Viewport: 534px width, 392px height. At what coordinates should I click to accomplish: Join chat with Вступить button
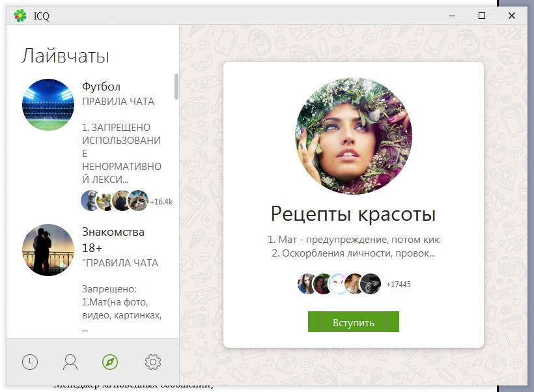tap(354, 322)
